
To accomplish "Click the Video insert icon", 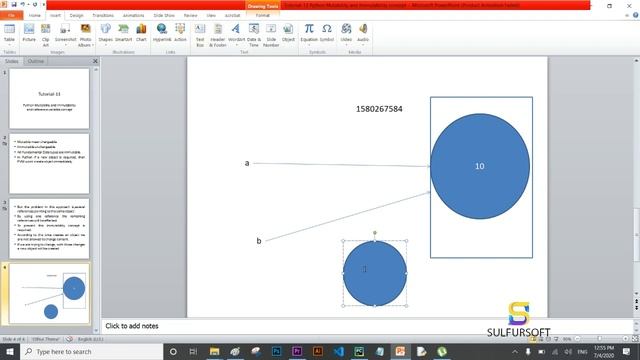I will pyautogui.click(x=346, y=33).
